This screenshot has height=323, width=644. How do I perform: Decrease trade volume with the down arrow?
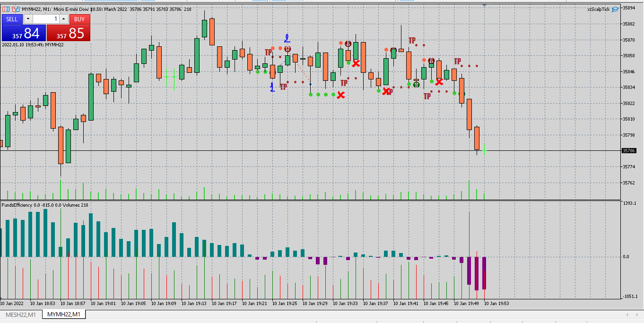pos(28,19)
